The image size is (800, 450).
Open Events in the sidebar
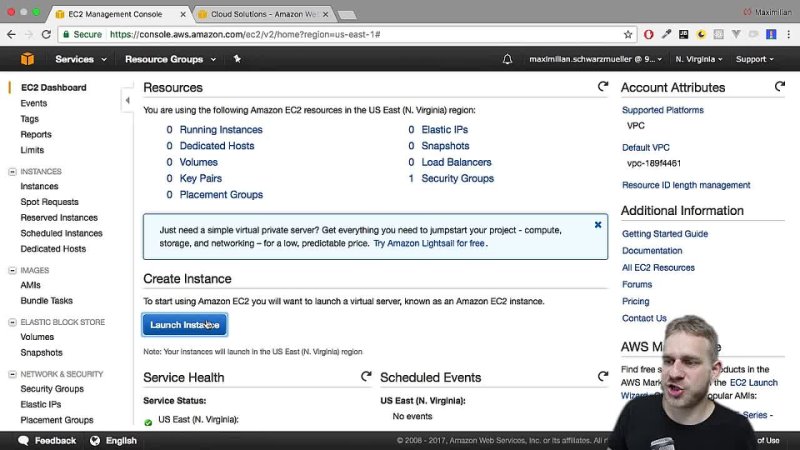click(x=34, y=103)
